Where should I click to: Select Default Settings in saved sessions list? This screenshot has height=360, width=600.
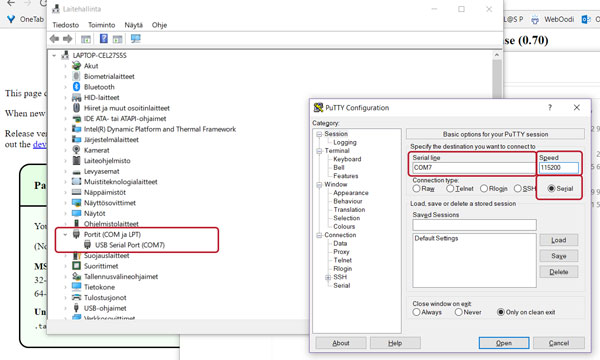click(x=436, y=238)
